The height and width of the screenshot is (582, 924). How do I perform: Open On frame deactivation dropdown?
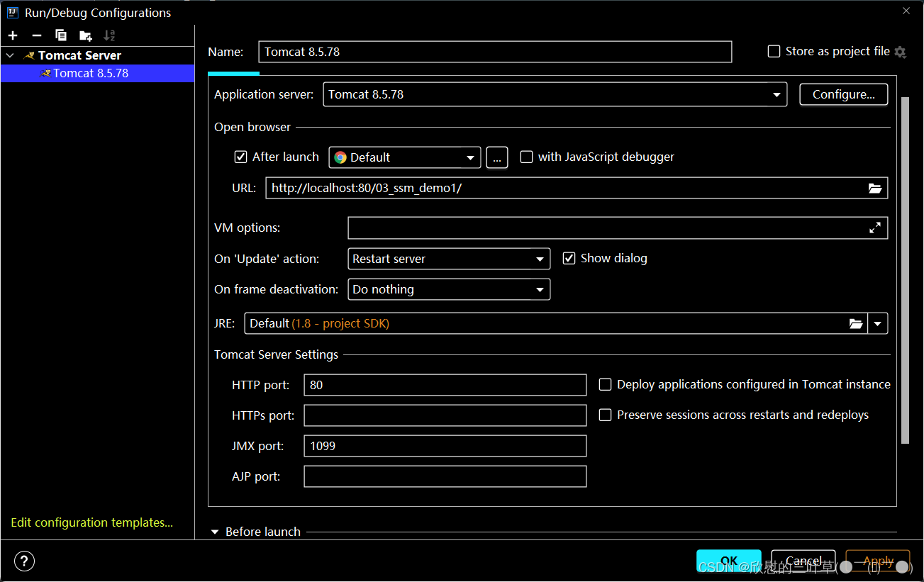point(449,289)
